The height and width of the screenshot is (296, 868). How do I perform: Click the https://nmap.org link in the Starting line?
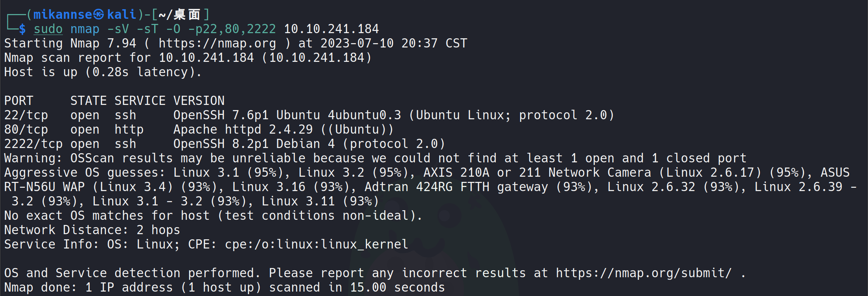point(217,43)
